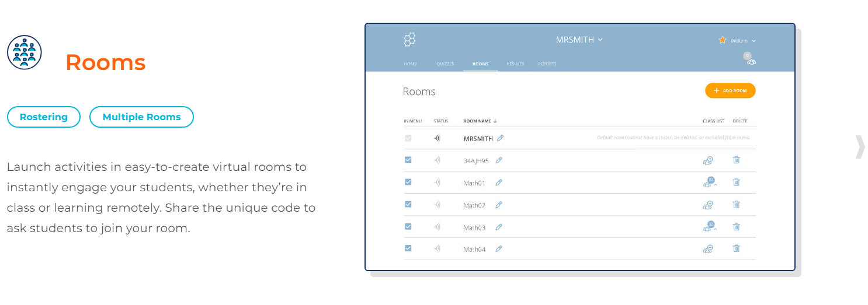
Task: Sort by the ROOM NAME column header
Action: [x=480, y=121]
